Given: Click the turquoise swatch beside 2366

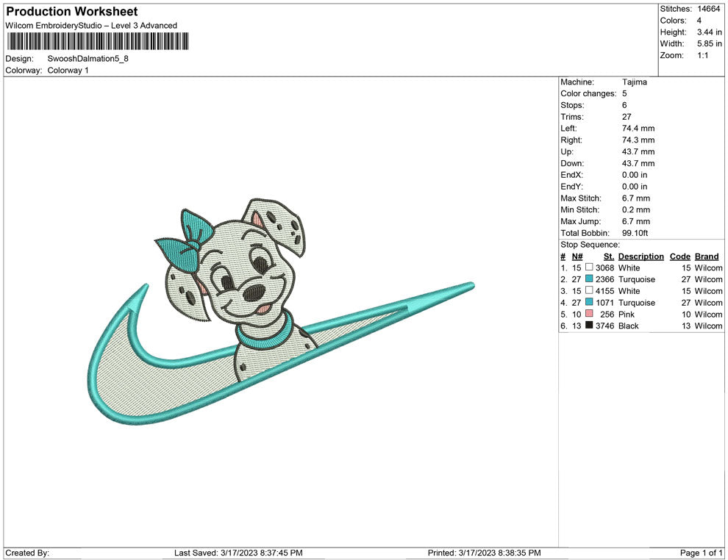Looking at the screenshot, I should 589,279.
